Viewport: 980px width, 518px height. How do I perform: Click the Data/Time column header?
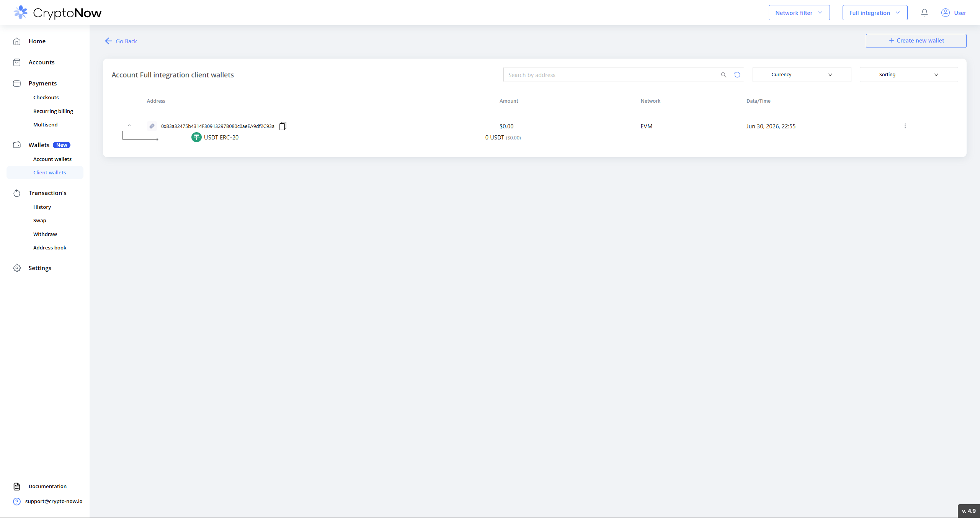click(758, 101)
